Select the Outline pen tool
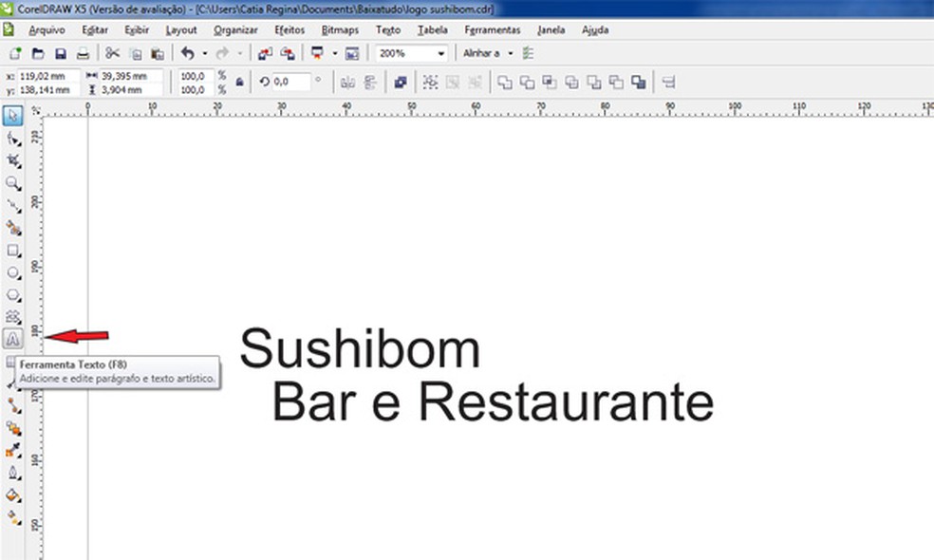 click(13, 473)
